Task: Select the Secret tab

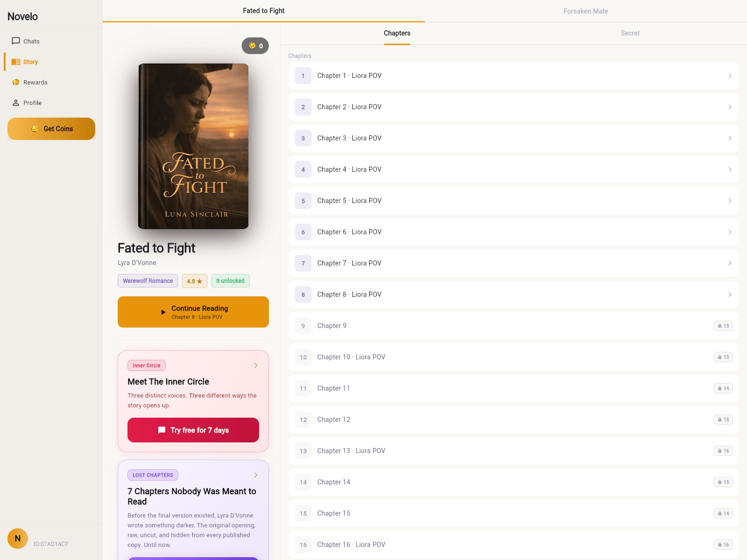Action: (630, 33)
